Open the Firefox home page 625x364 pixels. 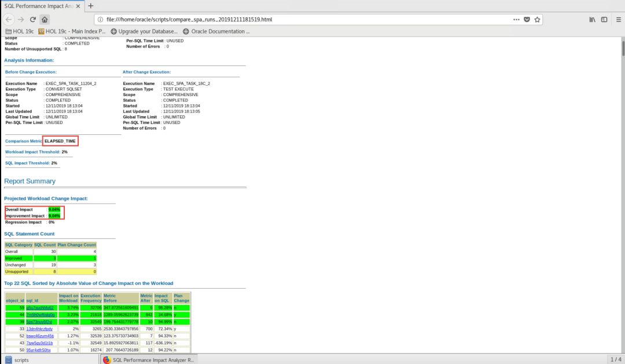point(45,19)
